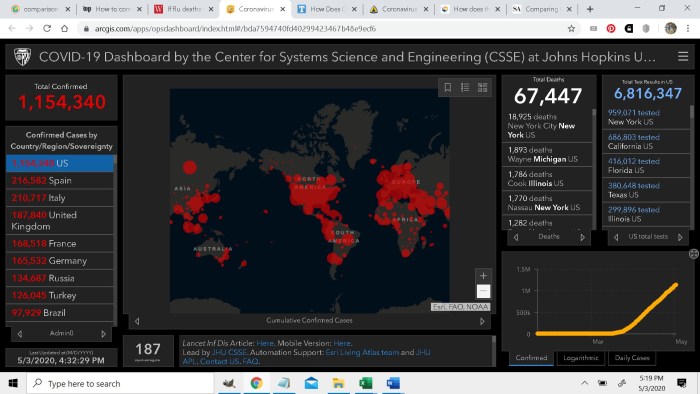Click the Windows search box
Screen dimensions: 700x394
[121, 383]
